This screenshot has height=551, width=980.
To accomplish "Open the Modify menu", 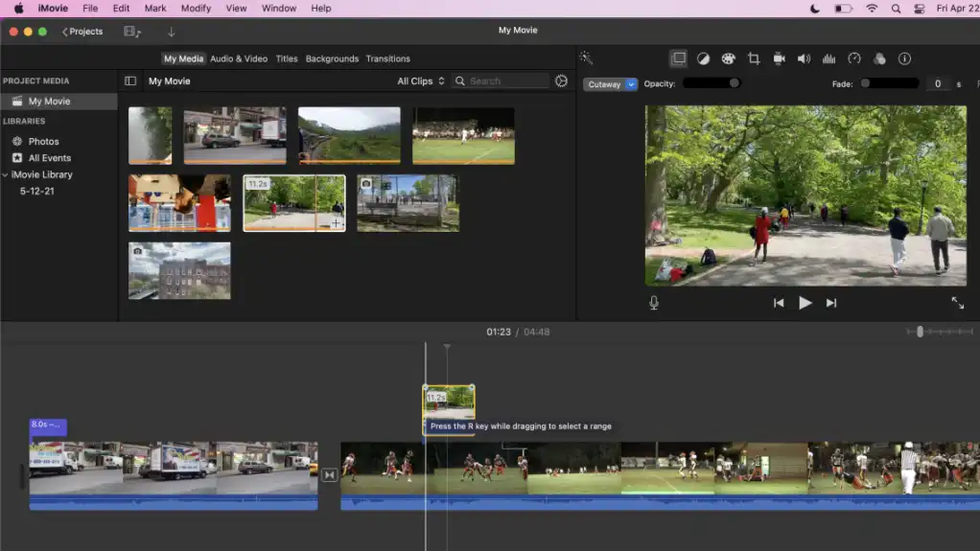I will coord(196,8).
